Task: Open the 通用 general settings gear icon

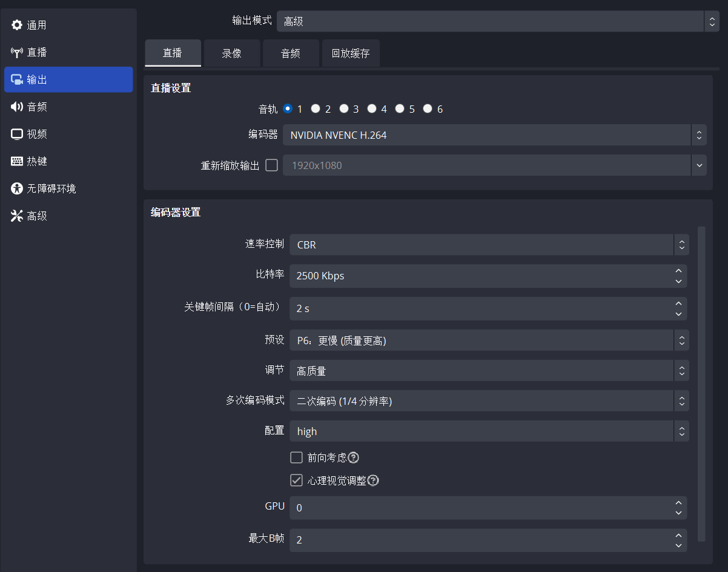Action: [17, 25]
